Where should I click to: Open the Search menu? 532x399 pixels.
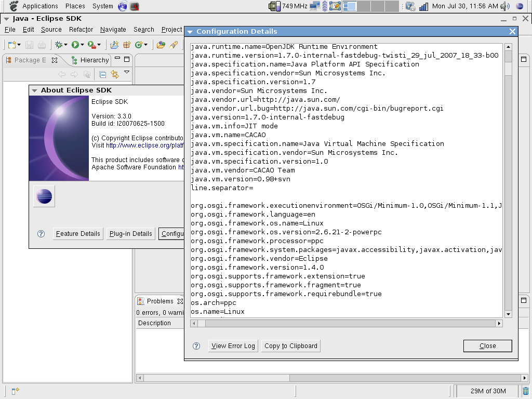tap(144, 30)
